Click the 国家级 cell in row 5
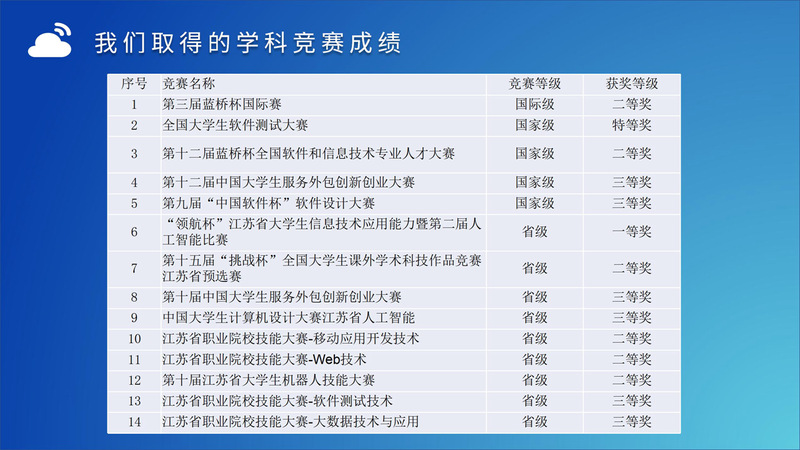800x450 pixels. tap(535, 204)
